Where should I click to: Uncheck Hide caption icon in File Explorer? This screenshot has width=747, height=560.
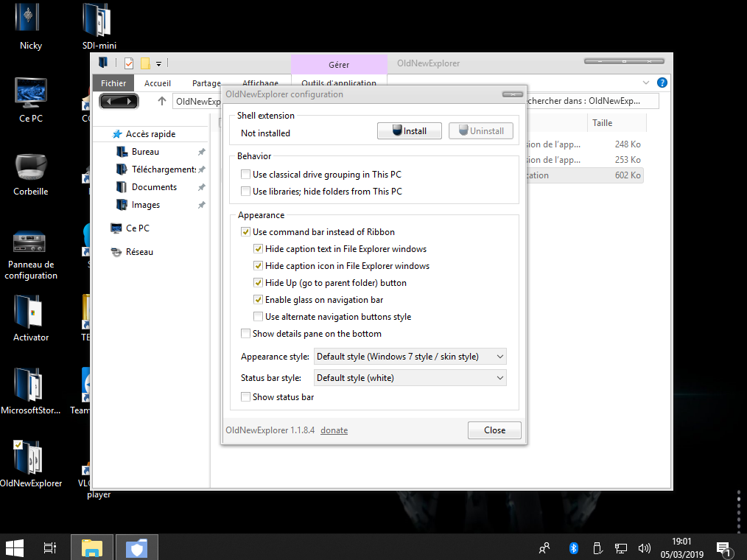click(258, 265)
